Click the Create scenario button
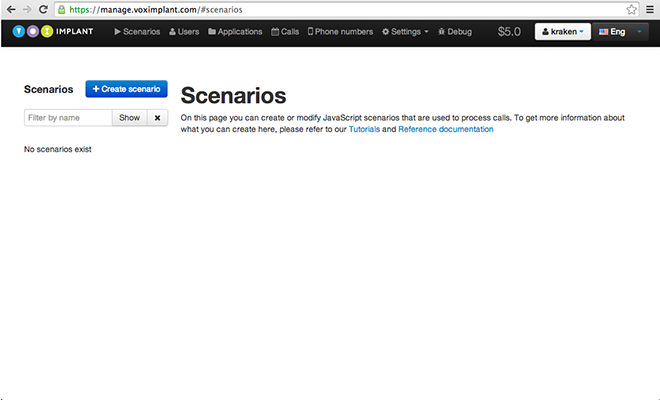The width and height of the screenshot is (660, 400). point(126,89)
